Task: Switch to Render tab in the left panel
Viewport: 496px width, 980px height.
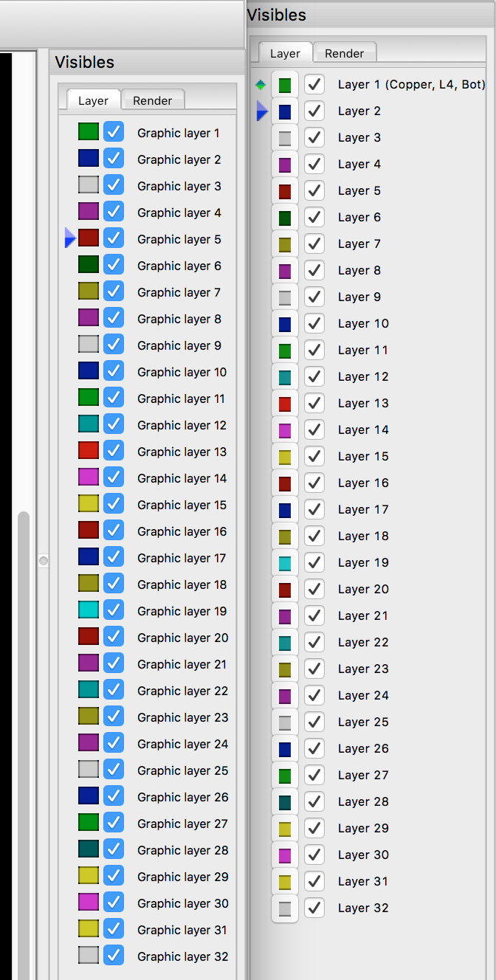Action: pos(153,100)
